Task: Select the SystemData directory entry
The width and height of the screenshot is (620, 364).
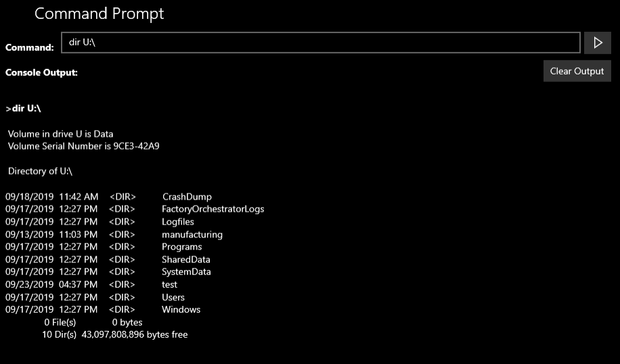Action: 186,272
